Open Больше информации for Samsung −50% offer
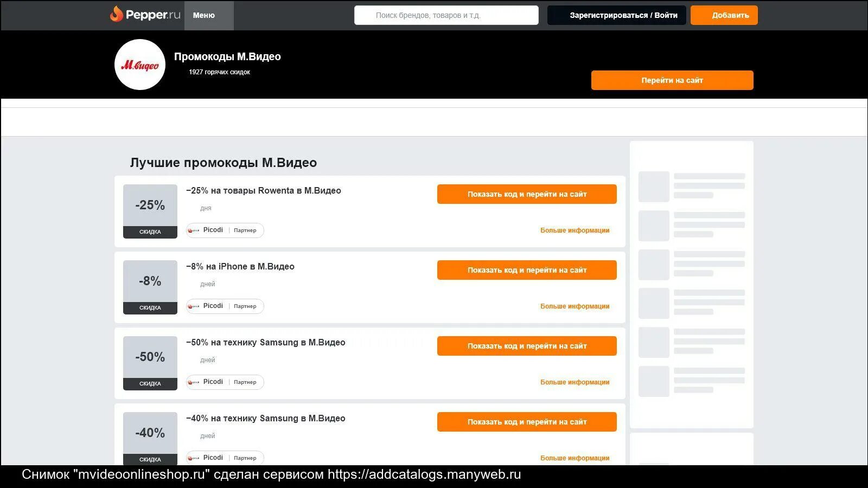The width and height of the screenshot is (868, 488). [x=575, y=382]
